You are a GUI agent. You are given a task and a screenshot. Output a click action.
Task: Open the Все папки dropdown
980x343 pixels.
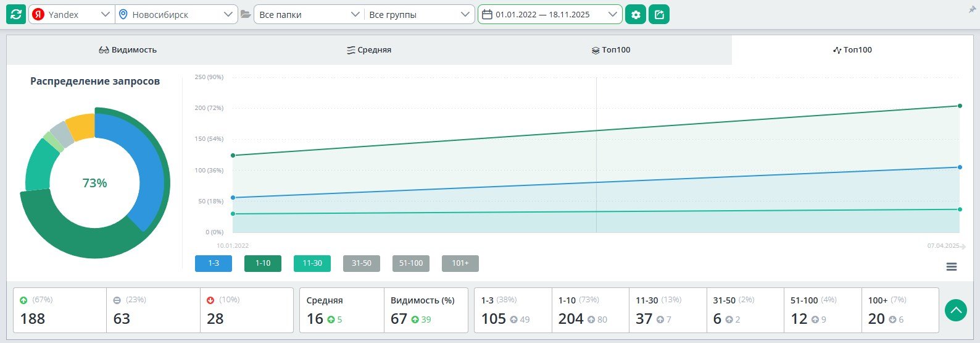[x=309, y=14]
